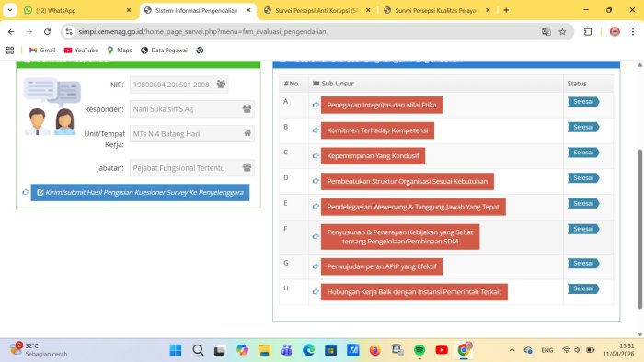This screenshot has width=644, height=362.
Task: Open Microsoft Edge from taskbar
Action: [309, 350]
